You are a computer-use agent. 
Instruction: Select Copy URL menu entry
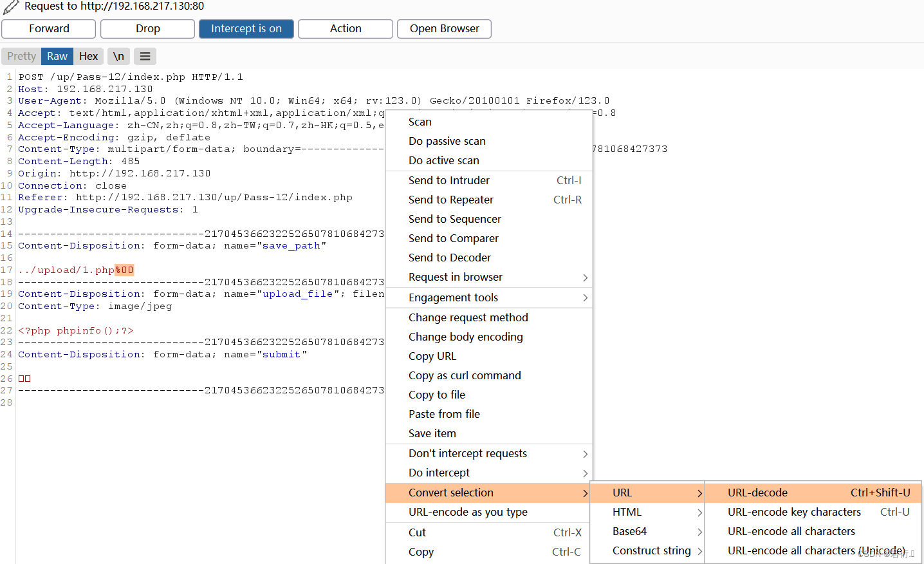click(x=488, y=356)
